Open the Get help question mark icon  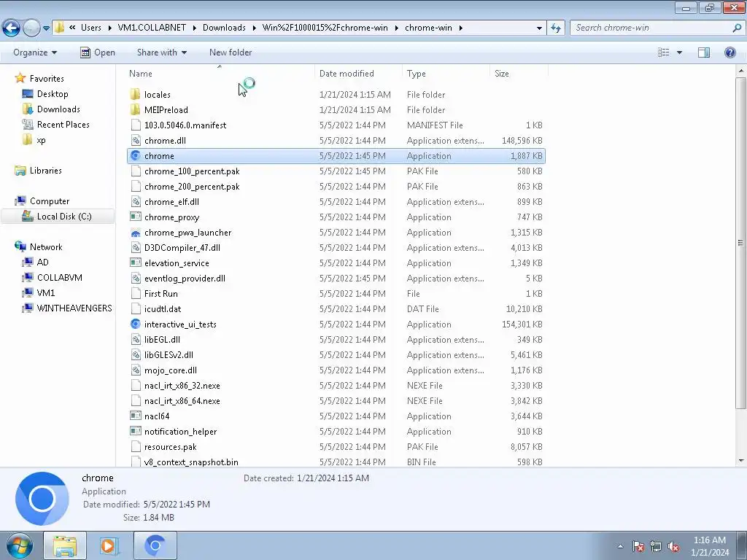click(x=729, y=52)
